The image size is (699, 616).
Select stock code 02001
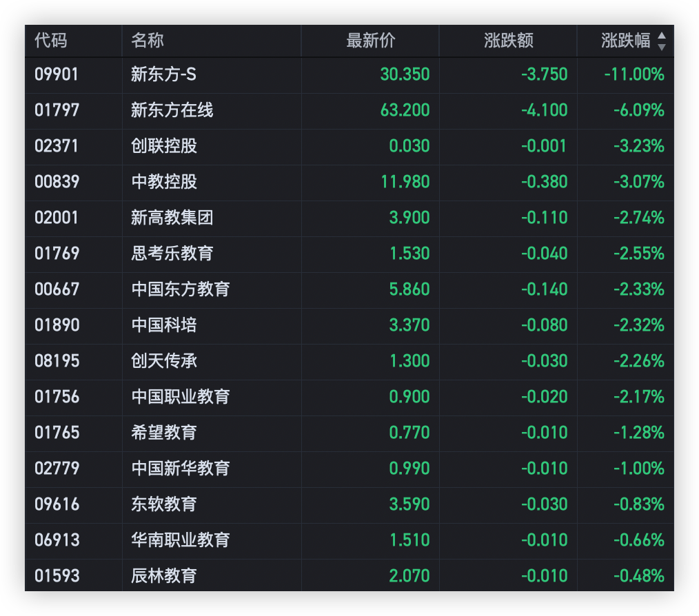click(x=56, y=218)
